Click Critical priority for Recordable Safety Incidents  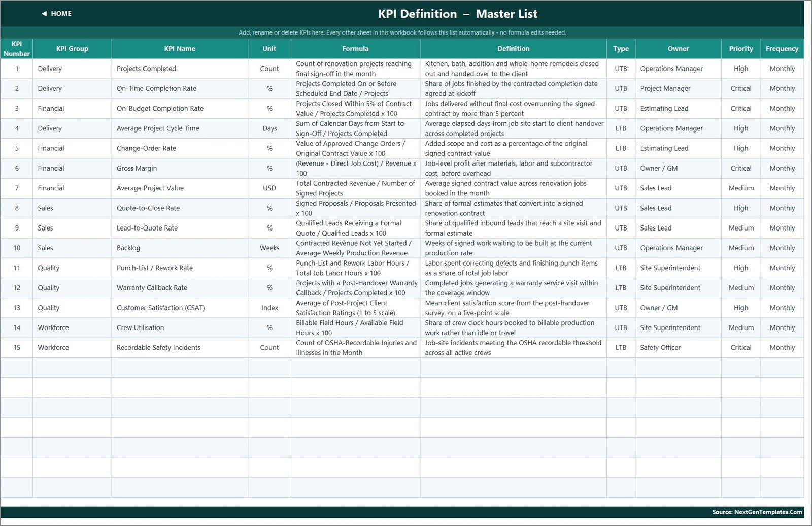pyautogui.click(x=741, y=348)
